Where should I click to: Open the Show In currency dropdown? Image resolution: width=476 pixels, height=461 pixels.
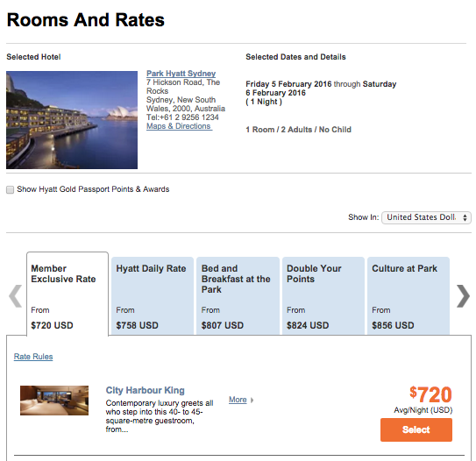(426, 217)
